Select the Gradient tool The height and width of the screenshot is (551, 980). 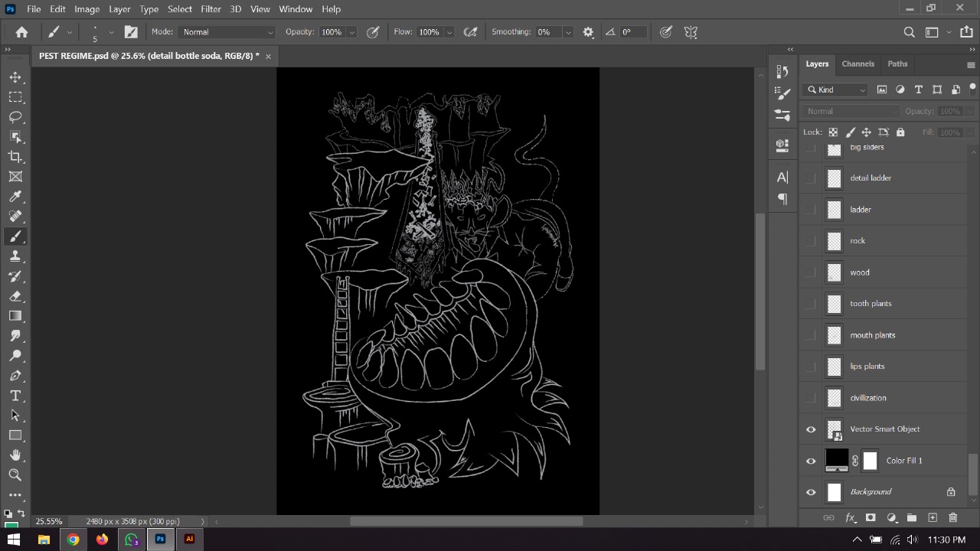tap(15, 316)
